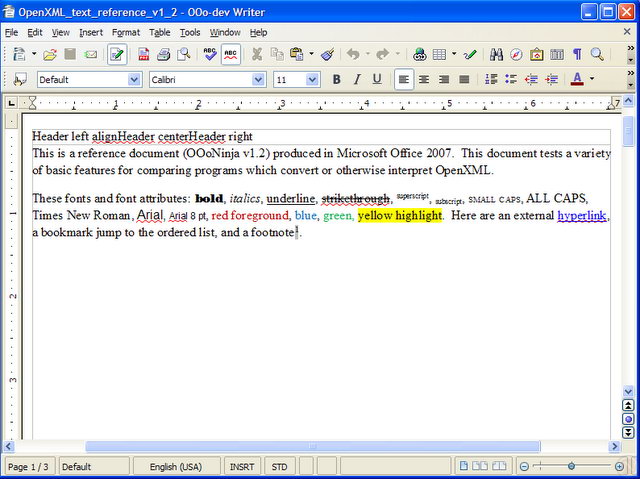The height and width of the screenshot is (479, 640).
Task: Click the blue hyperlink in document
Action: [x=582, y=215]
